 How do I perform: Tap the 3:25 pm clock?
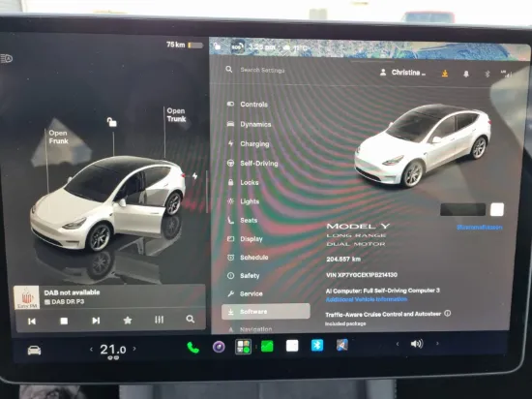point(261,46)
